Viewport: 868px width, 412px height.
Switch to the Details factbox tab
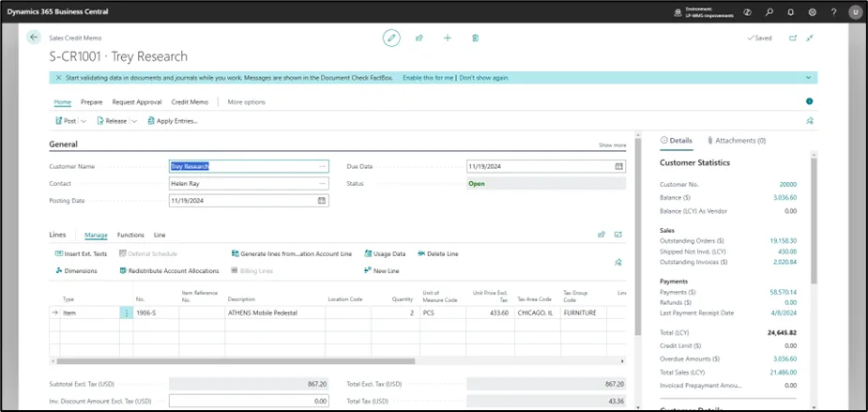(677, 141)
